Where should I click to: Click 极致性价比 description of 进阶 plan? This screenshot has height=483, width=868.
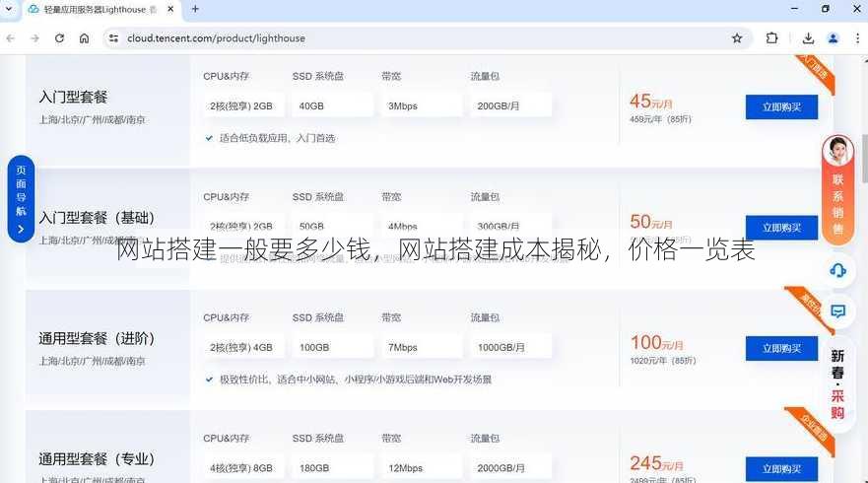[356, 379]
